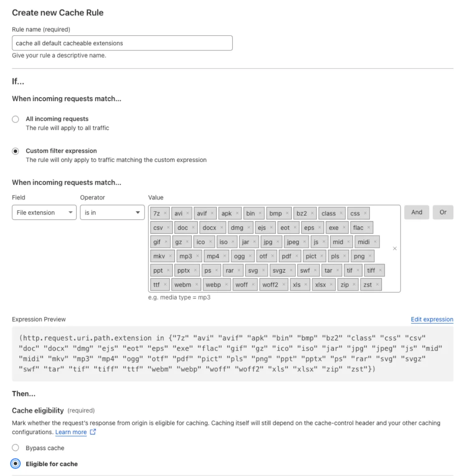The width and height of the screenshot is (476, 476).
Task: Select the Custom filter expression option
Action: pos(15,151)
